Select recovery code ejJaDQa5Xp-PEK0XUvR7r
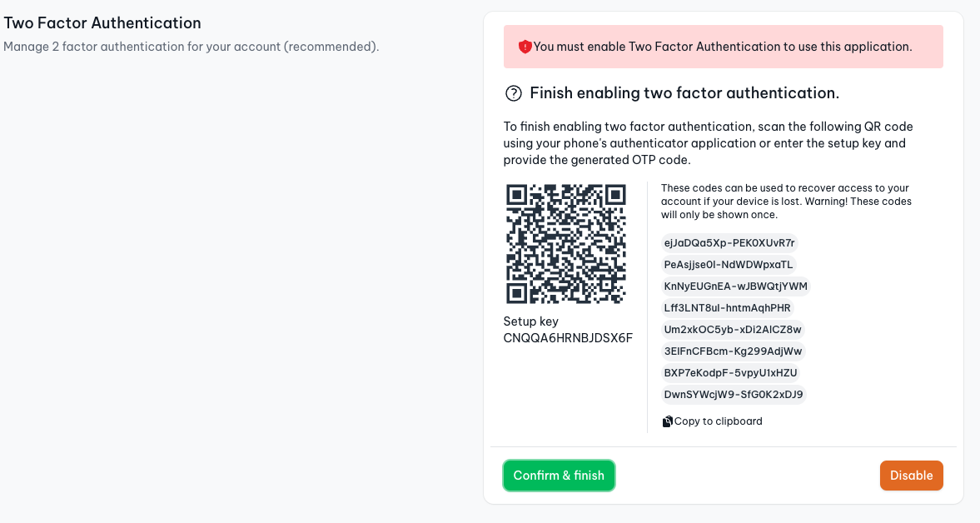 coord(729,243)
